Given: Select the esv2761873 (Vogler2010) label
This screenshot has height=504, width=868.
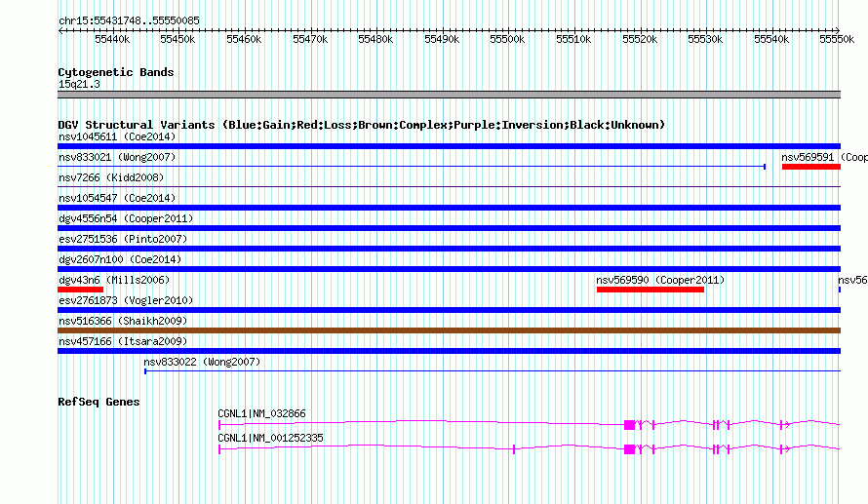Looking at the screenshot, I should point(126,300).
